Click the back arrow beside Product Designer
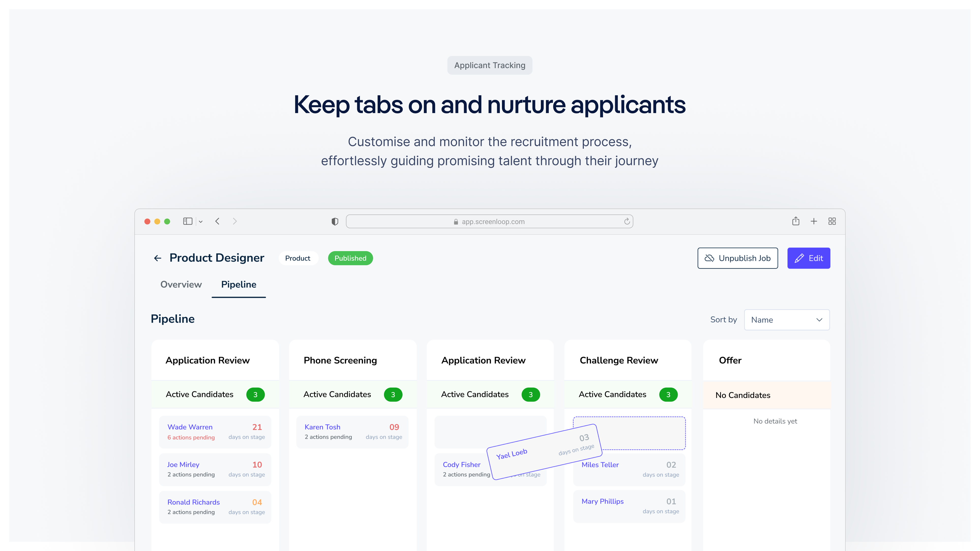This screenshot has height=551, width=980. 157,258
